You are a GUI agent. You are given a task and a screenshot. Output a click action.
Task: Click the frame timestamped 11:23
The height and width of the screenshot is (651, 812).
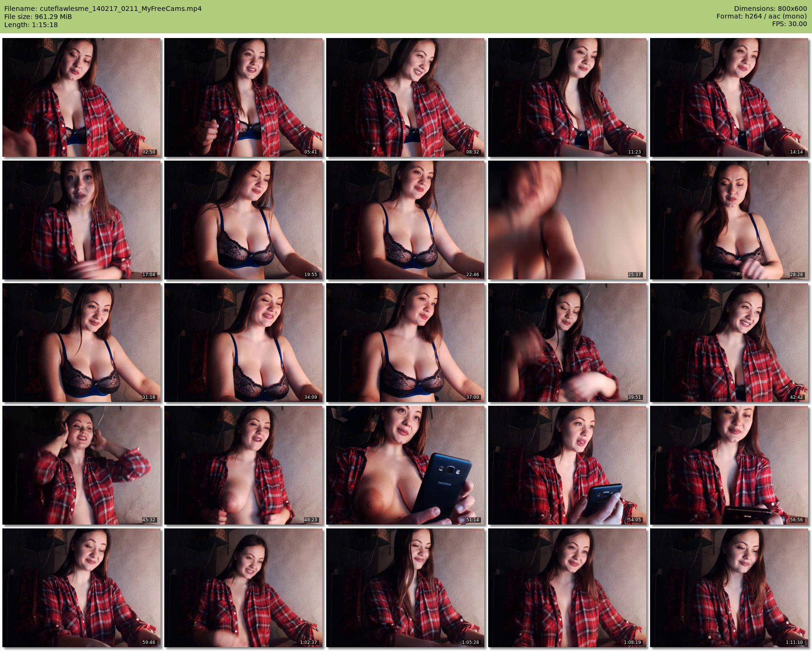point(567,97)
